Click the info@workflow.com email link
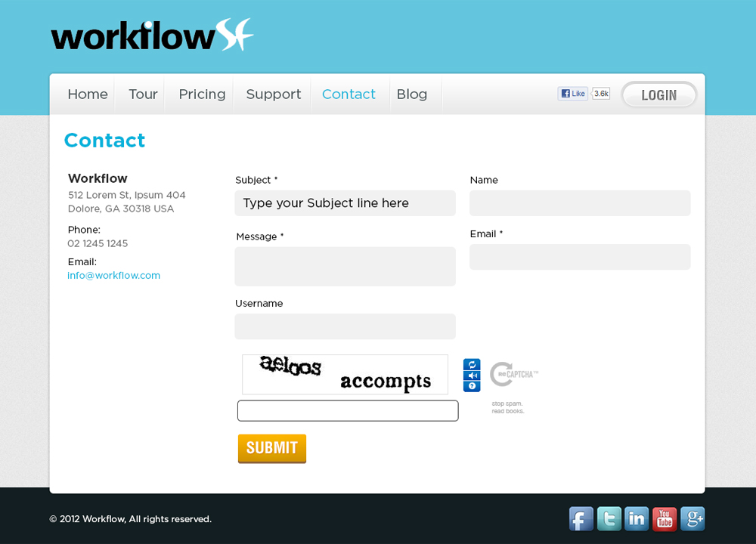This screenshot has height=544, width=756. 114,275
